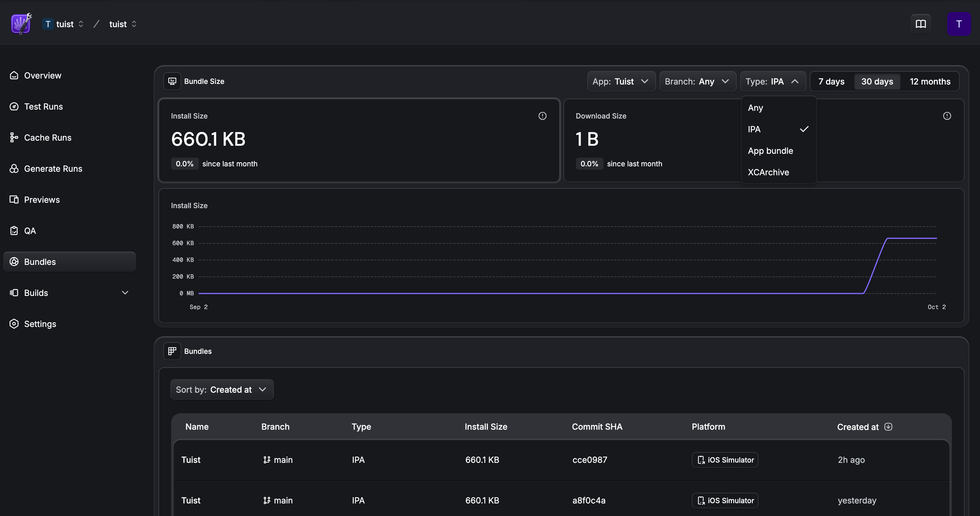The height and width of the screenshot is (516, 980).
Task: Click the Install Size info icon
Action: pos(542,116)
